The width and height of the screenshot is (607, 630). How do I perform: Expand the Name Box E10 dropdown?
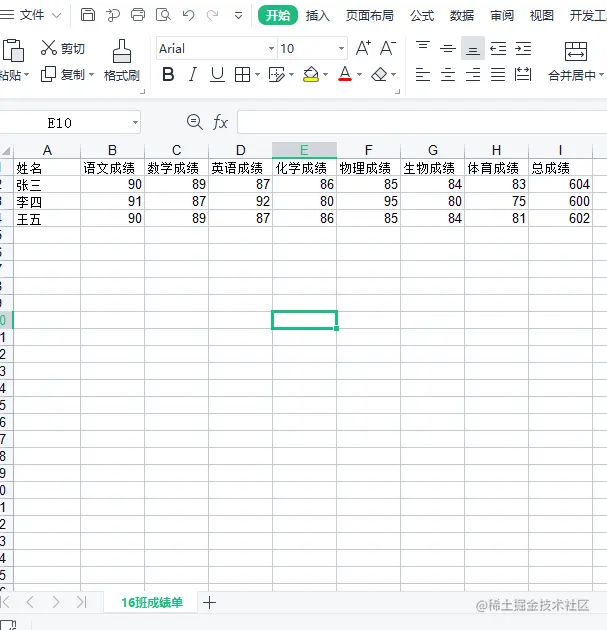[x=135, y=123]
